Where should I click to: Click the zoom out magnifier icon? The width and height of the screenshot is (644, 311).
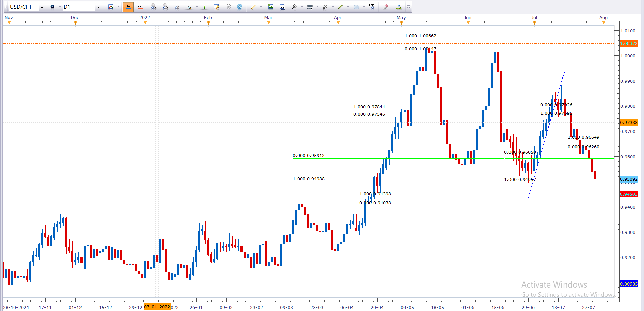(x=165, y=7)
